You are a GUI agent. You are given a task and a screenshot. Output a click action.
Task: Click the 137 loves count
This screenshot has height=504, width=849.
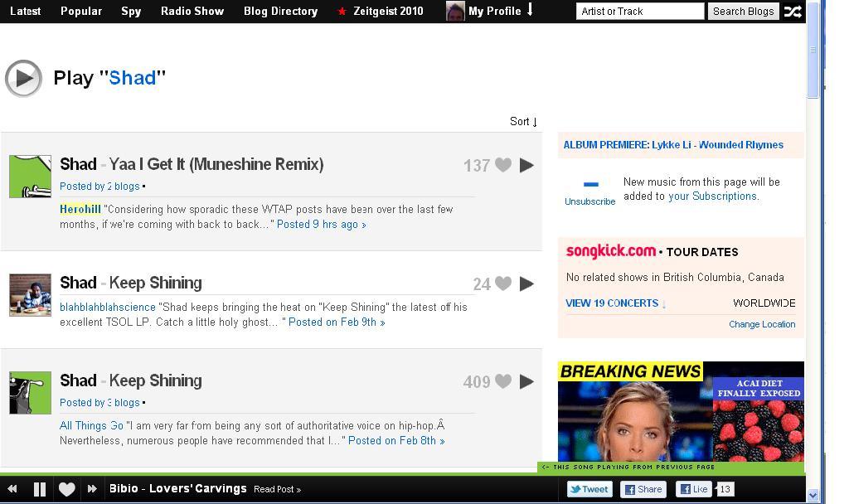click(x=477, y=165)
